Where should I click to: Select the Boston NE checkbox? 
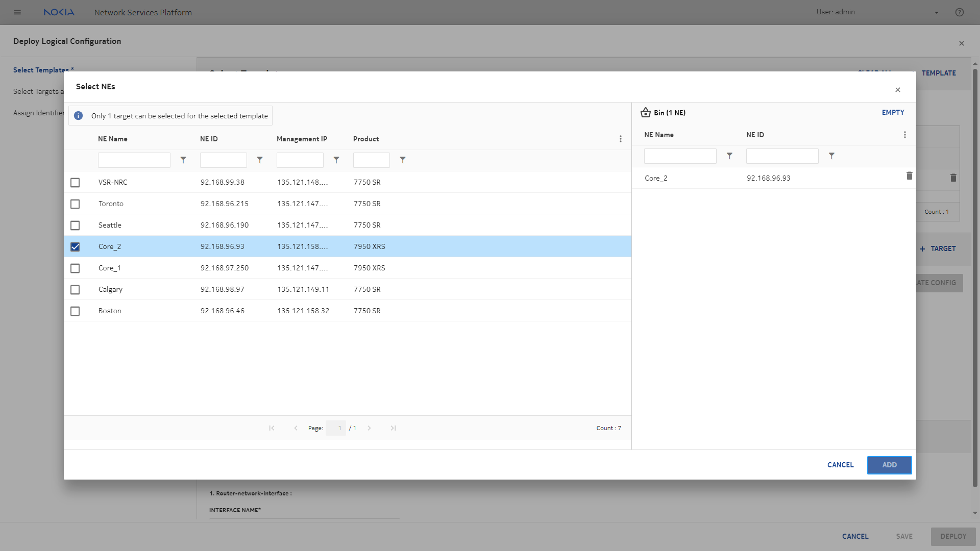(x=75, y=311)
